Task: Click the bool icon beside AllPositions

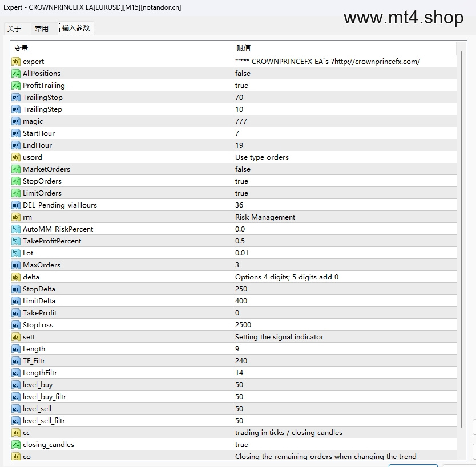Action: point(16,74)
